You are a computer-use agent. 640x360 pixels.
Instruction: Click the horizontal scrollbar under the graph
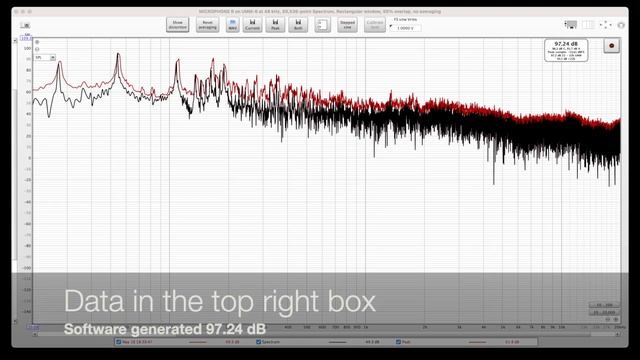(x=327, y=334)
